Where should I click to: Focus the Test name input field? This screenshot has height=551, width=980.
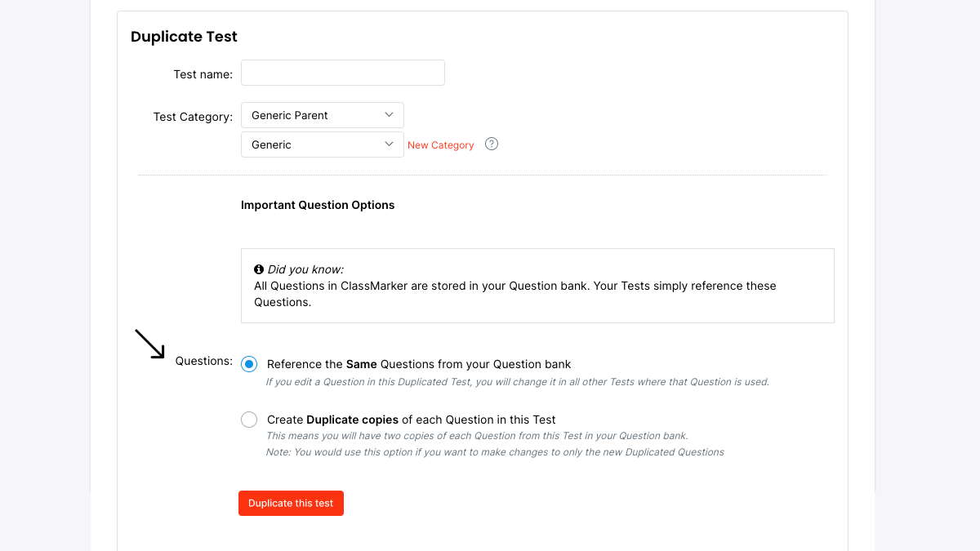point(343,73)
